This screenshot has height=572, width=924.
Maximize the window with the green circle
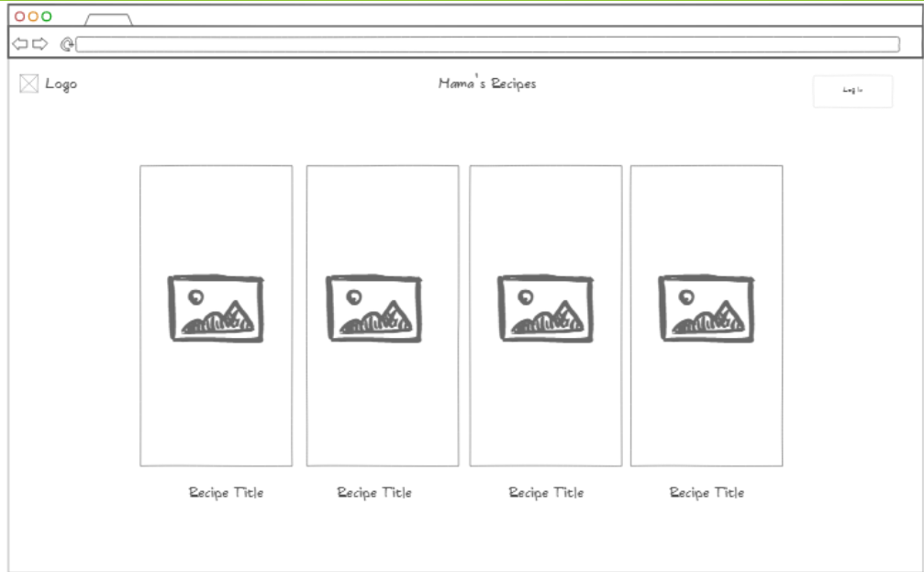pos(47,17)
